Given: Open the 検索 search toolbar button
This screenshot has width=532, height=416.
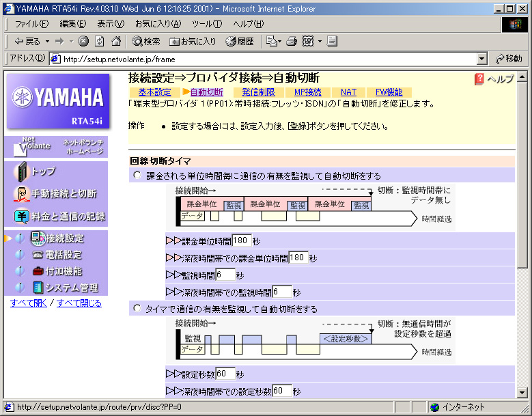Looking at the screenshot, I should [x=146, y=42].
